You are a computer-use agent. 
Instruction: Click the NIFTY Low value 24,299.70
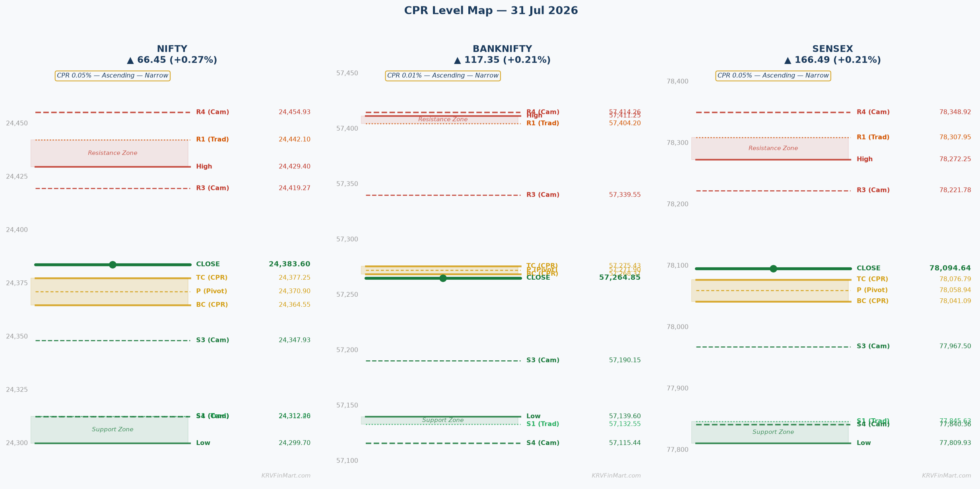click(294, 443)
